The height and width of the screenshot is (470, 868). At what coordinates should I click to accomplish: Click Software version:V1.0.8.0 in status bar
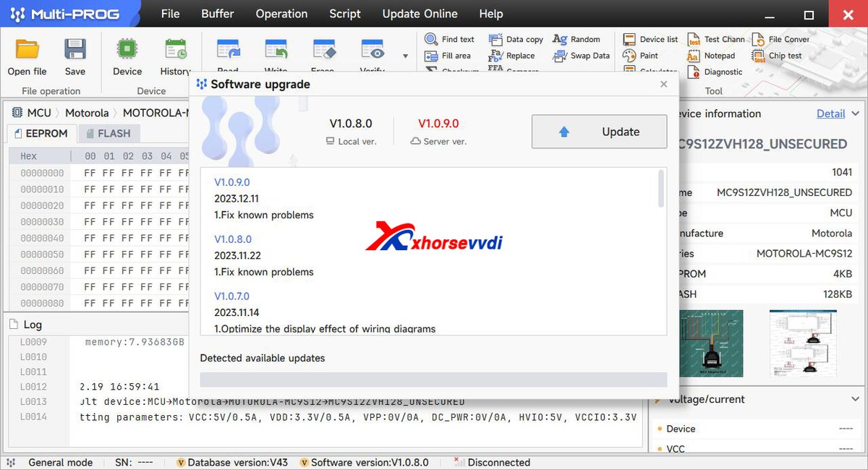pos(364,462)
